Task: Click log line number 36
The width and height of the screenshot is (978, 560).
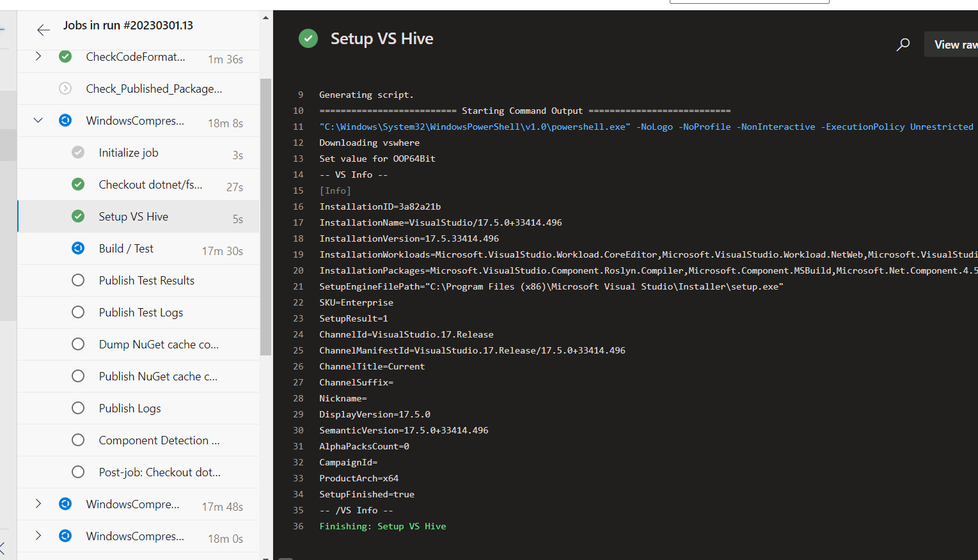Action: (x=298, y=526)
